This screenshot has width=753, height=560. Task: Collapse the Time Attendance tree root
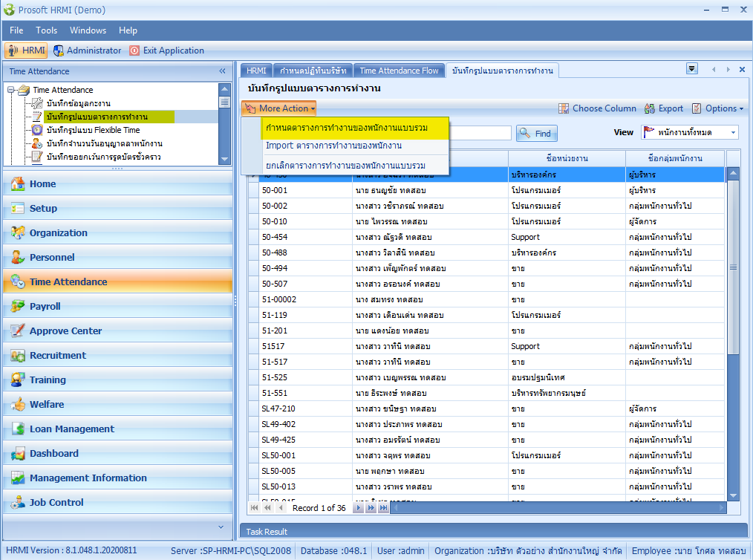click(10, 90)
